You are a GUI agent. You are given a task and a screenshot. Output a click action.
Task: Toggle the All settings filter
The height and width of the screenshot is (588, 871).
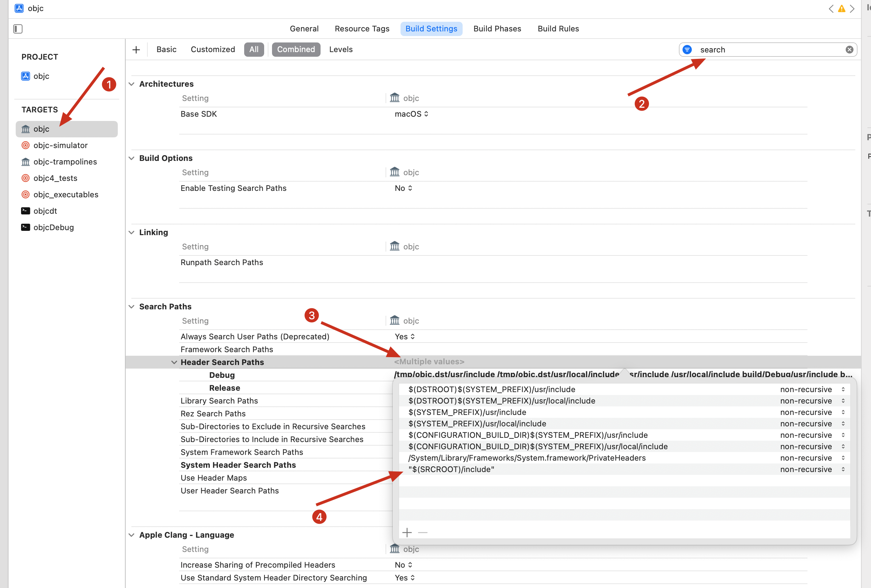coord(254,50)
